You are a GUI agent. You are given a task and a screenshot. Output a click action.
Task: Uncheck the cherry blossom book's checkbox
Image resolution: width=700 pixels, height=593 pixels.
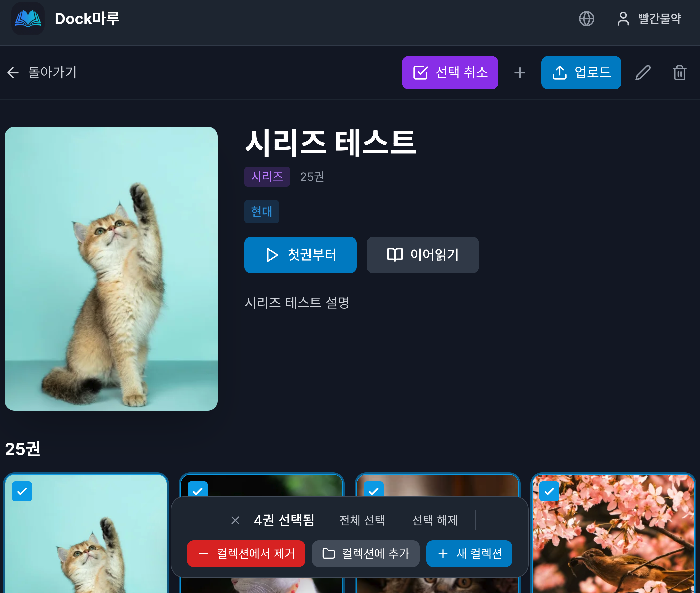click(549, 491)
